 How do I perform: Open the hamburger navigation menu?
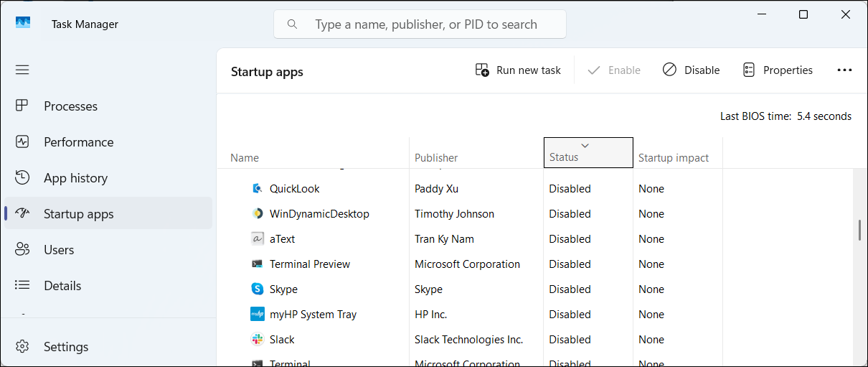tap(22, 70)
